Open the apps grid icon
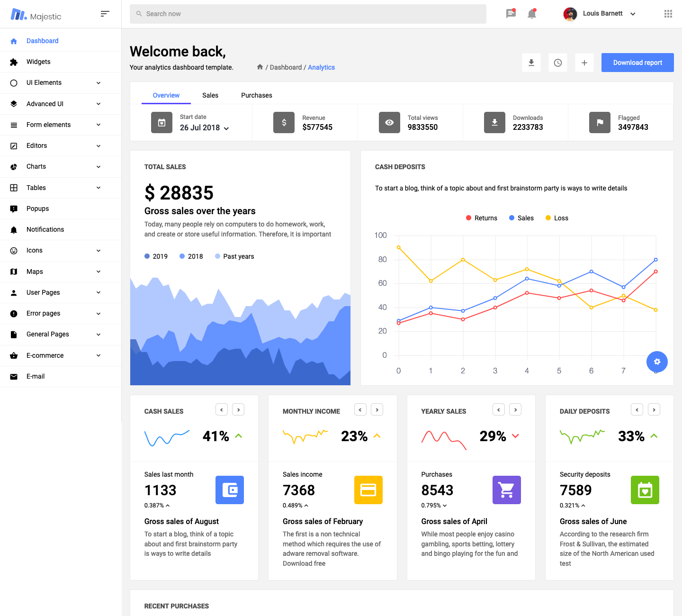 tap(668, 14)
